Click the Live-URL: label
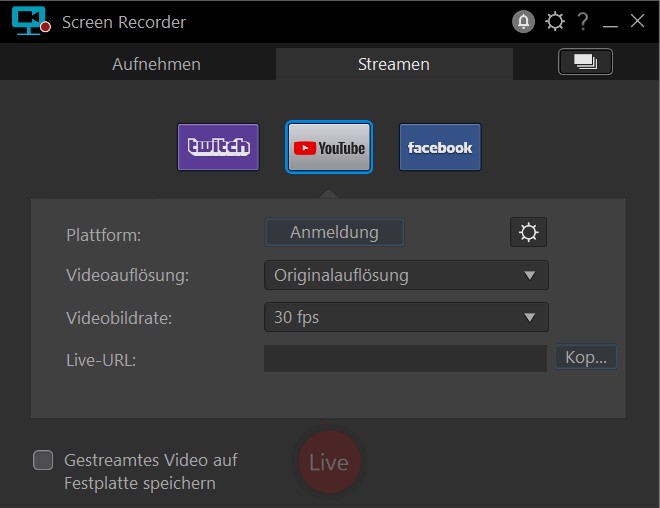Screen dimensions: 660x508 101,360
